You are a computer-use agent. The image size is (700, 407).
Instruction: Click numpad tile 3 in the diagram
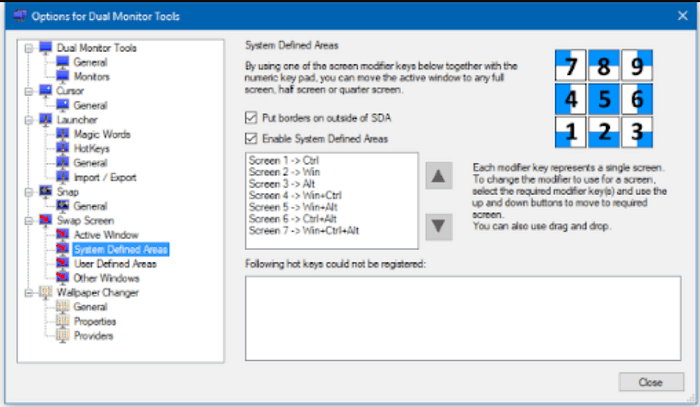coord(637,132)
